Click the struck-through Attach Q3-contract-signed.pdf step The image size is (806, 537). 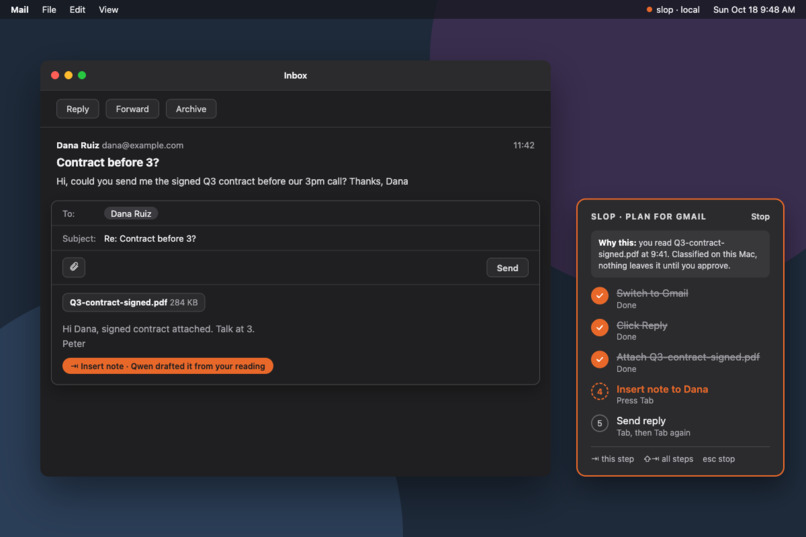tap(688, 357)
